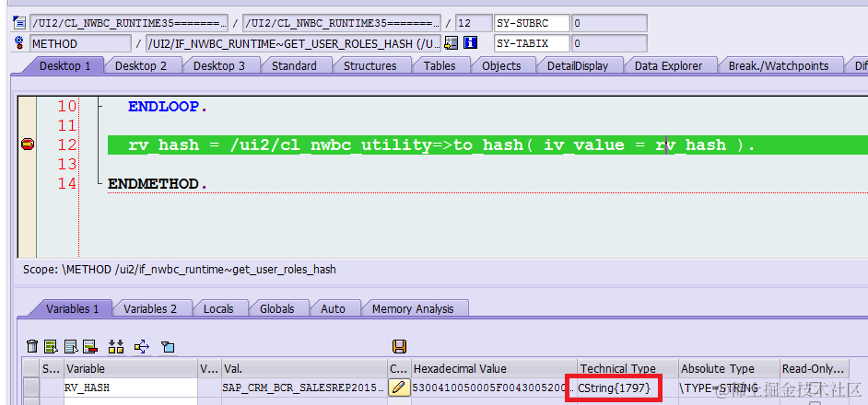Click the \TYPE=STRING absolute type cell
Image resolution: width=868 pixels, height=405 pixels.
[x=729, y=388]
